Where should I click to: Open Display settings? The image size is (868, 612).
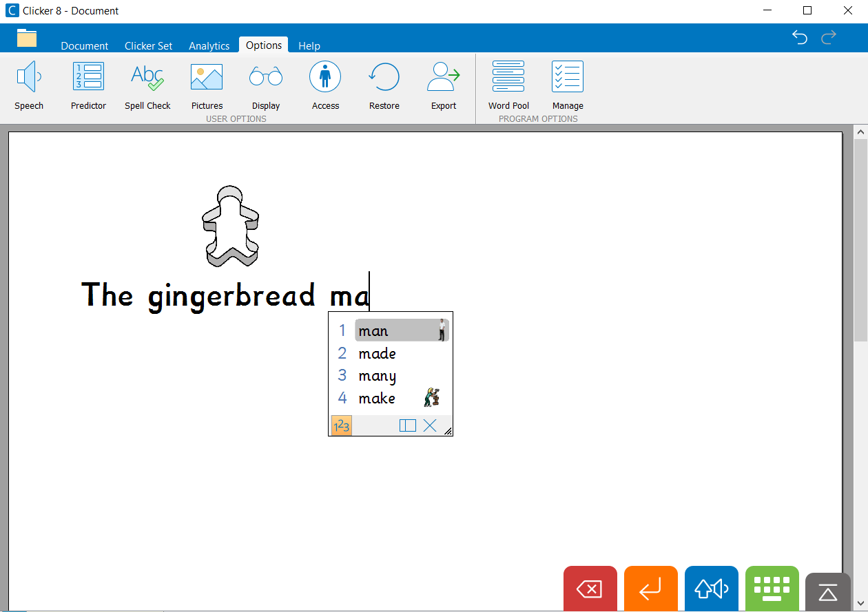click(x=265, y=85)
